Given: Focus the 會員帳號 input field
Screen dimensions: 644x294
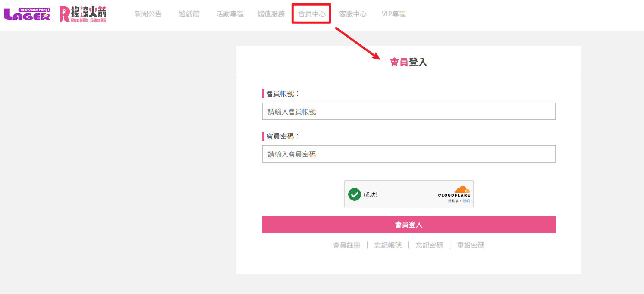Looking at the screenshot, I should coord(408,111).
